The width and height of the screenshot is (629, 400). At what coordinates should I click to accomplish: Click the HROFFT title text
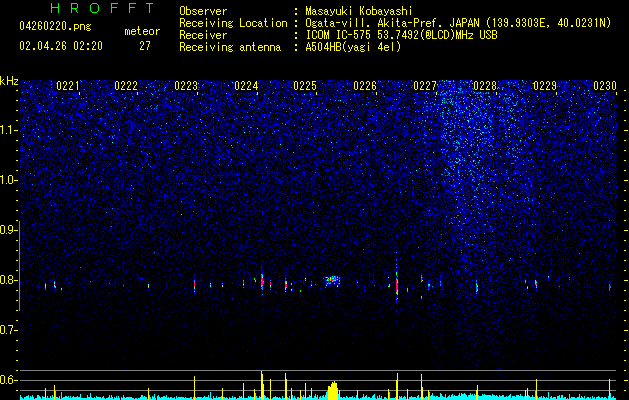[x=103, y=8]
